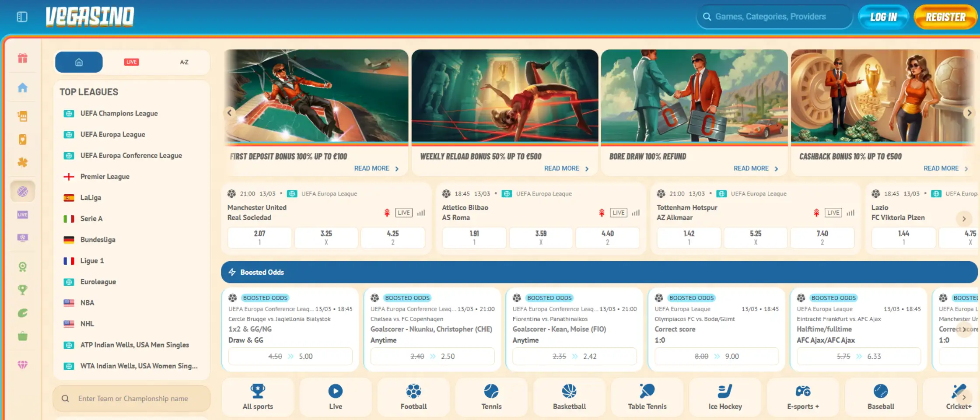This screenshot has width=980, height=420.
Task: Open the gift promotions icon in sidebar
Action: [23, 58]
